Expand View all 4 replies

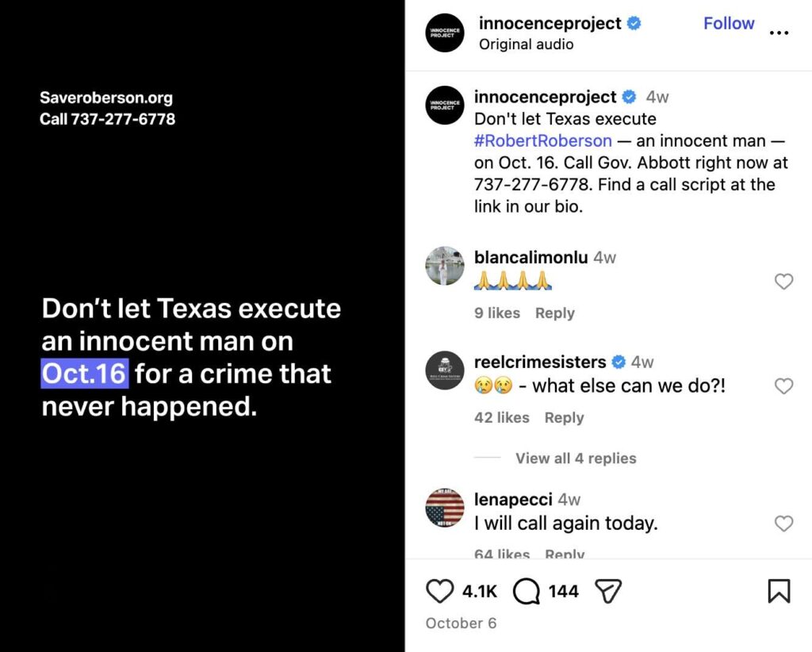click(x=576, y=458)
